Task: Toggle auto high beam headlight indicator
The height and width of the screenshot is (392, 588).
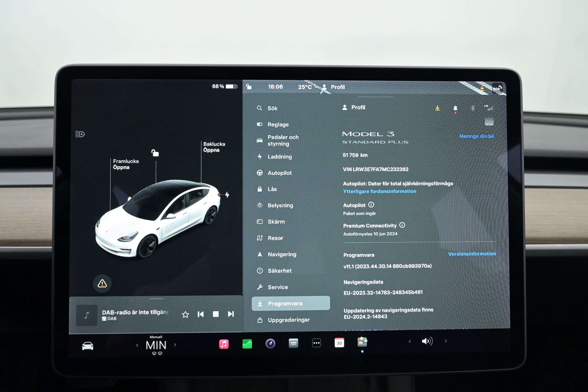Action: pos(80,134)
